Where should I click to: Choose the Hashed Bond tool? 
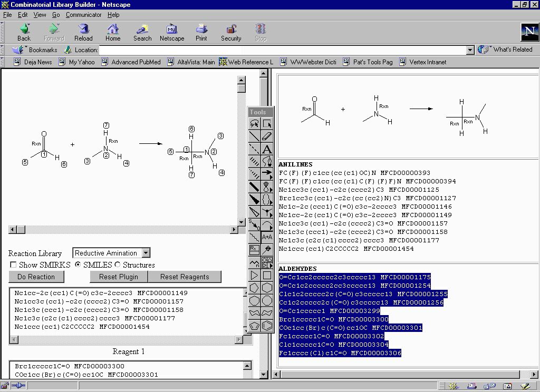click(254, 161)
